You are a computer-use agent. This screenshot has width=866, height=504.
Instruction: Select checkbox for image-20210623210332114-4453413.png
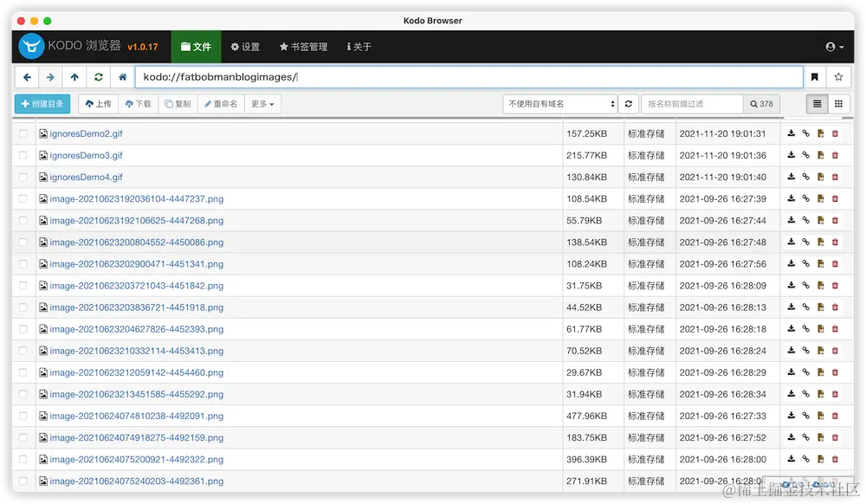click(23, 351)
